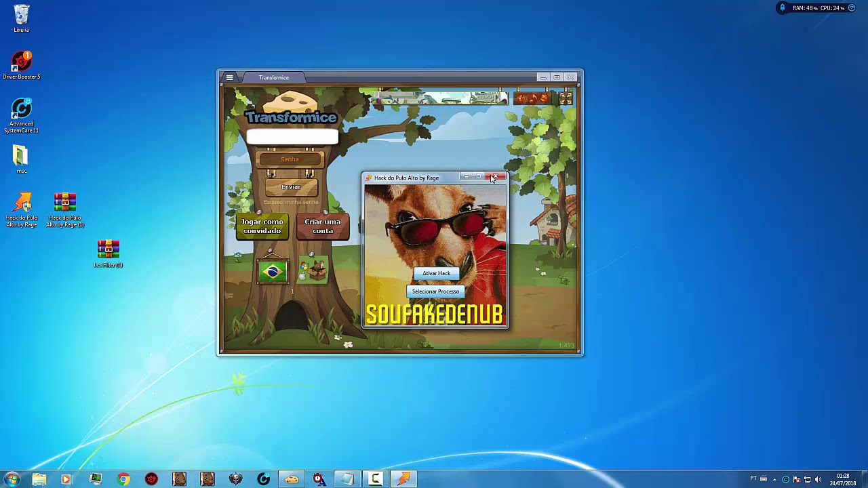
Task: Submit login with the Enviar button
Action: tap(291, 187)
